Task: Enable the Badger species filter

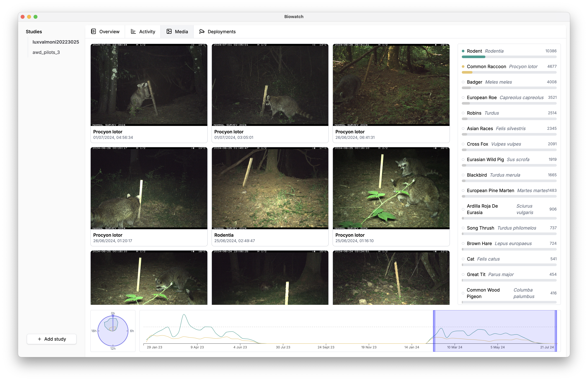Action: tap(463, 82)
